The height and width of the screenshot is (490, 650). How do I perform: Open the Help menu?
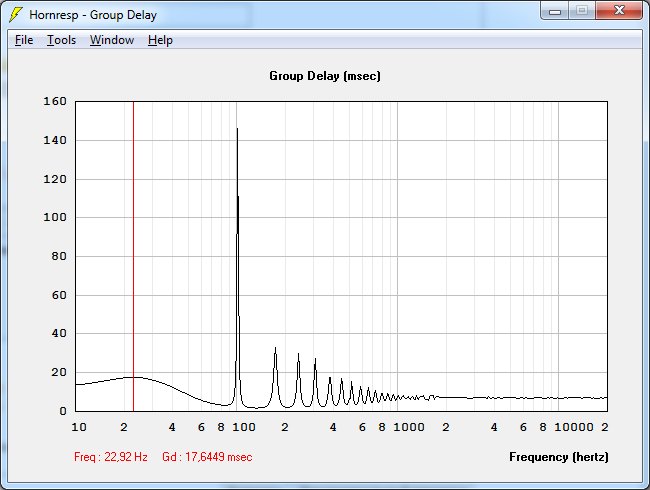[x=160, y=40]
